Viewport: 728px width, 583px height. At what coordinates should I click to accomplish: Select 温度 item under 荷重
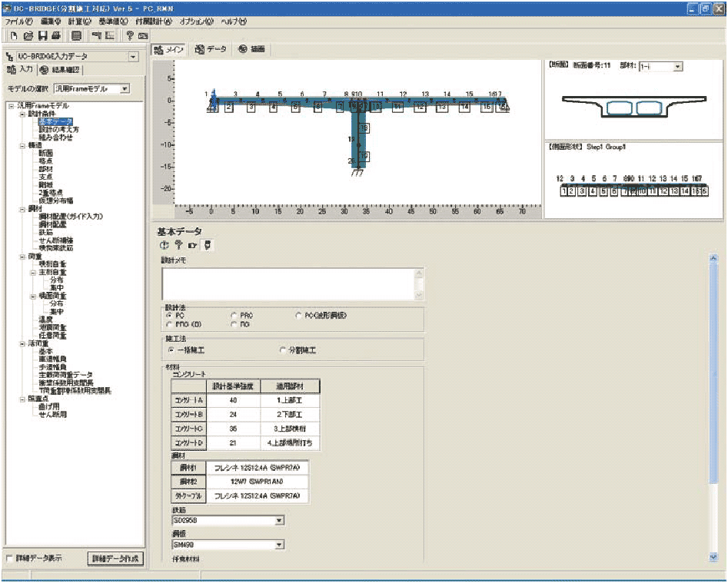pyautogui.click(x=45, y=320)
